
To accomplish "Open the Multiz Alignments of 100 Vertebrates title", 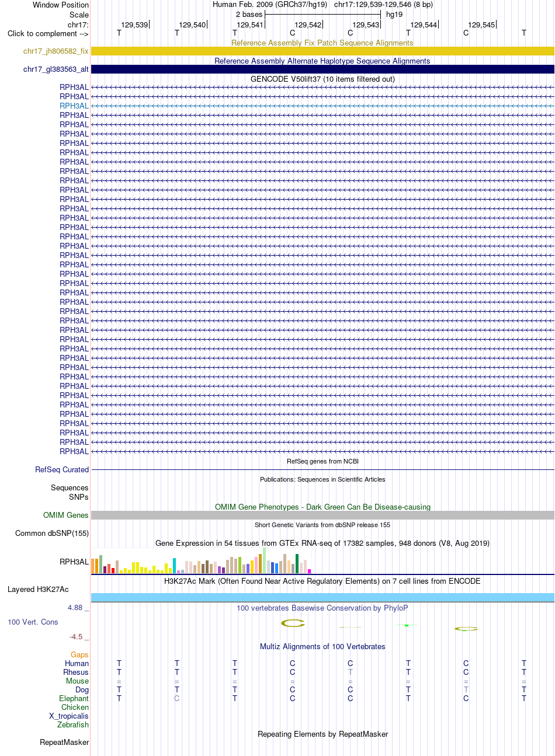I will (x=322, y=647).
